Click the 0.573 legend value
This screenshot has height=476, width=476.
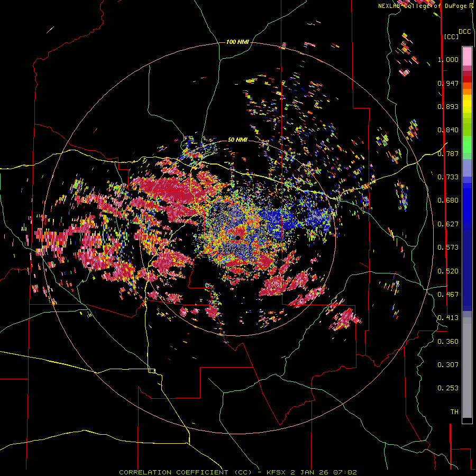click(x=448, y=247)
